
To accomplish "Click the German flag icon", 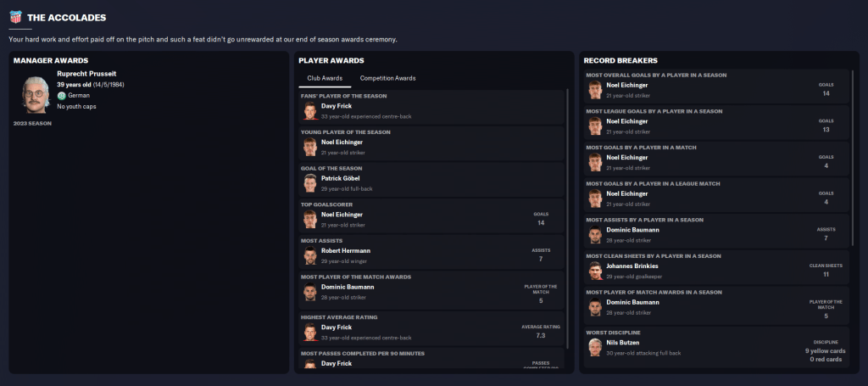I will click(61, 96).
